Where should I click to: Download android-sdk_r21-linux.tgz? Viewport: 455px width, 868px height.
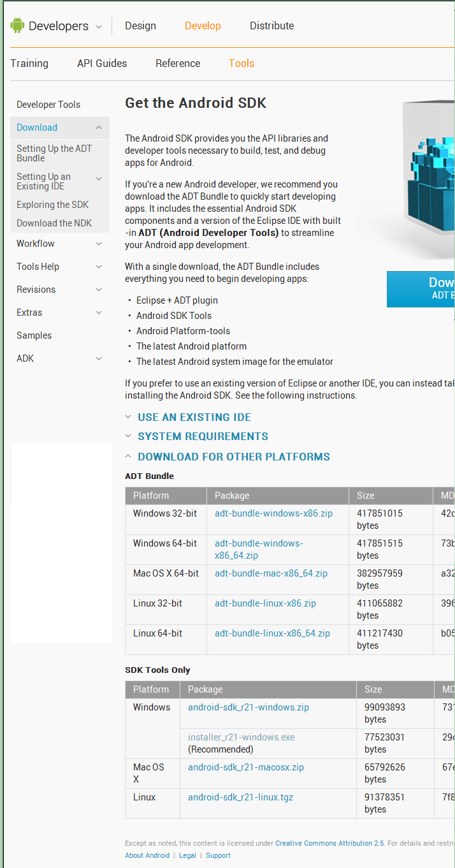tap(241, 797)
